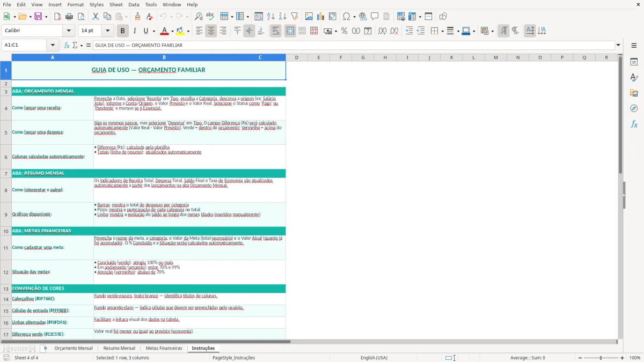This screenshot has width=644, height=362.
Task: Toggle Align Right
Action: pyautogui.click(x=223, y=31)
